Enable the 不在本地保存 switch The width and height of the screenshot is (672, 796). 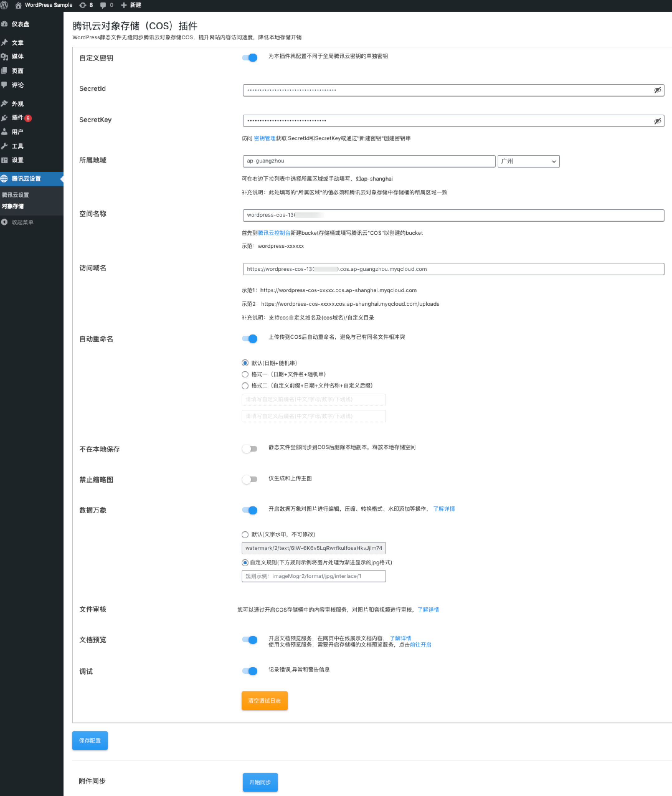tap(250, 449)
